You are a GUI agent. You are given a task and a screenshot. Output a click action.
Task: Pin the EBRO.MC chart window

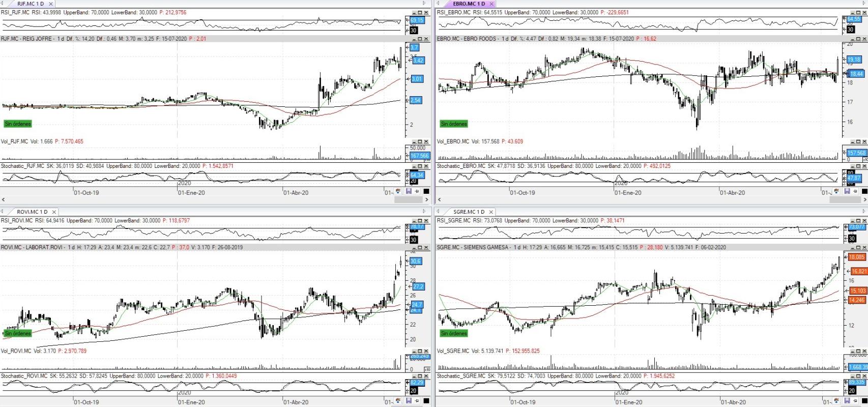(855, 191)
